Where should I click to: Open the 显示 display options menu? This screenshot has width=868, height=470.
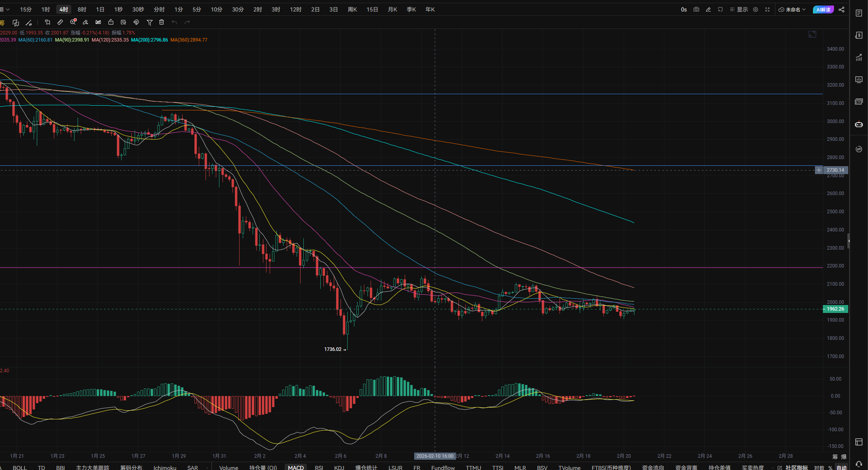tap(739, 9)
